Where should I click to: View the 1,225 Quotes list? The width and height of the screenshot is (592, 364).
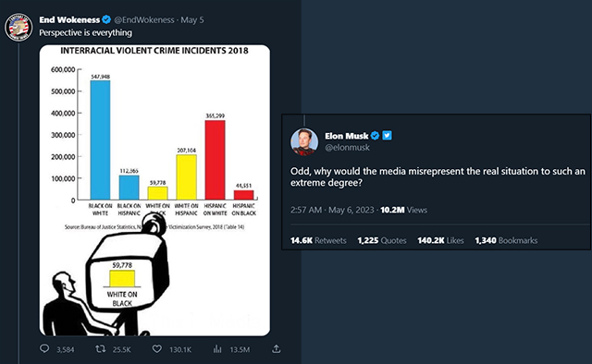[x=382, y=240]
